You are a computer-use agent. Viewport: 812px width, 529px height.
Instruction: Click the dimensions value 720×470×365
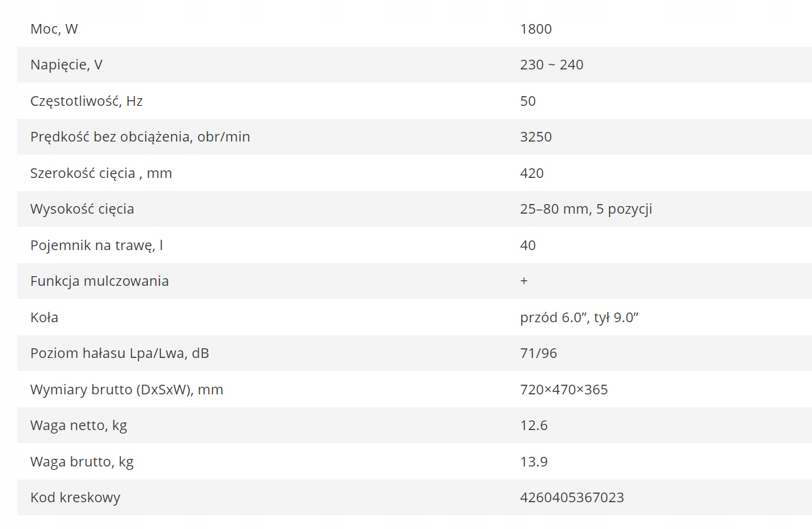pos(564,390)
